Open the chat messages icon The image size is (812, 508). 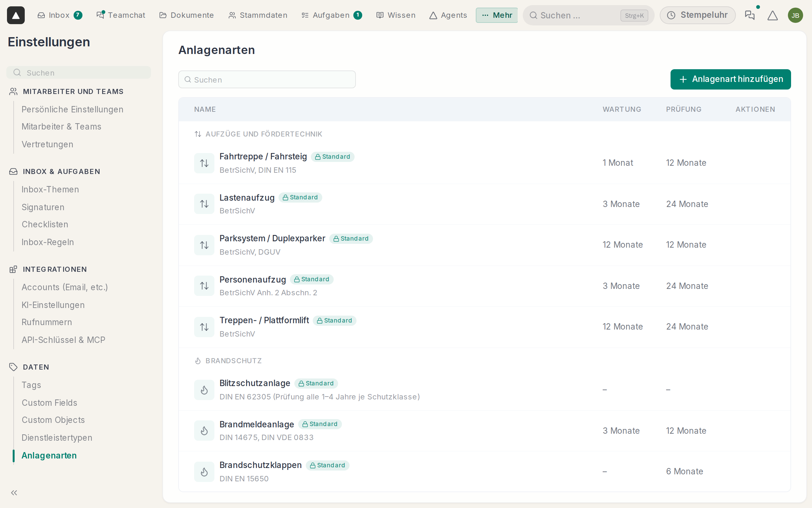pyautogui.click(x=749, y=15)
